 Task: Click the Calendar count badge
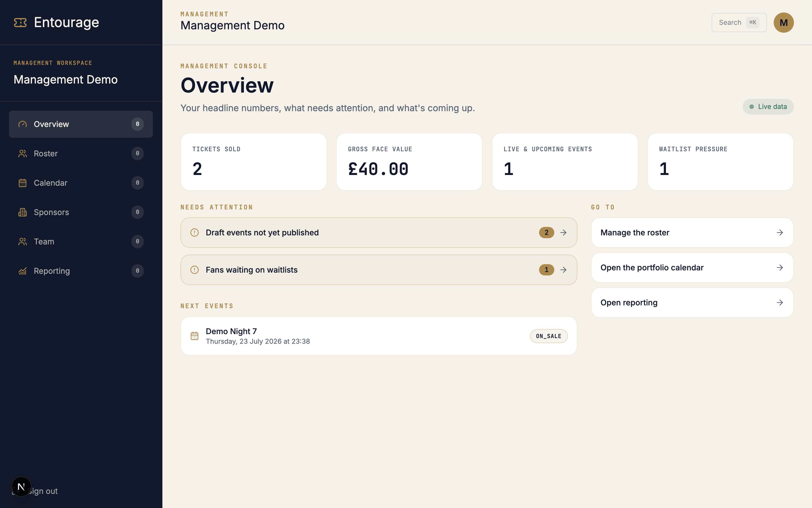click(x=138, y=183)
